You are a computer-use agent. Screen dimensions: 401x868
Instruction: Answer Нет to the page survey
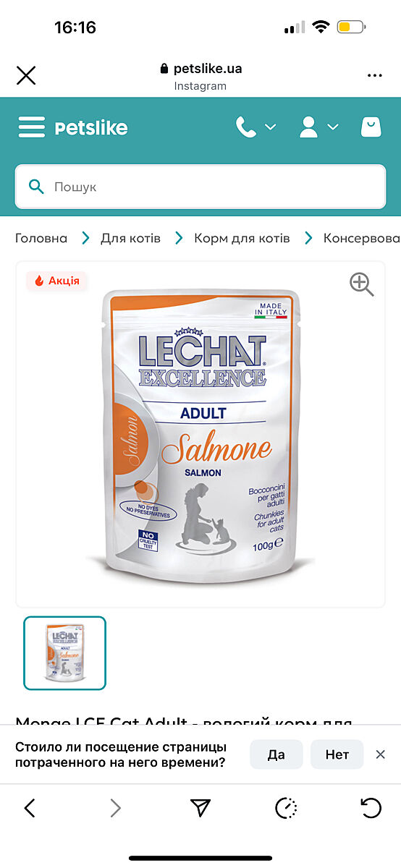(337, 754)
